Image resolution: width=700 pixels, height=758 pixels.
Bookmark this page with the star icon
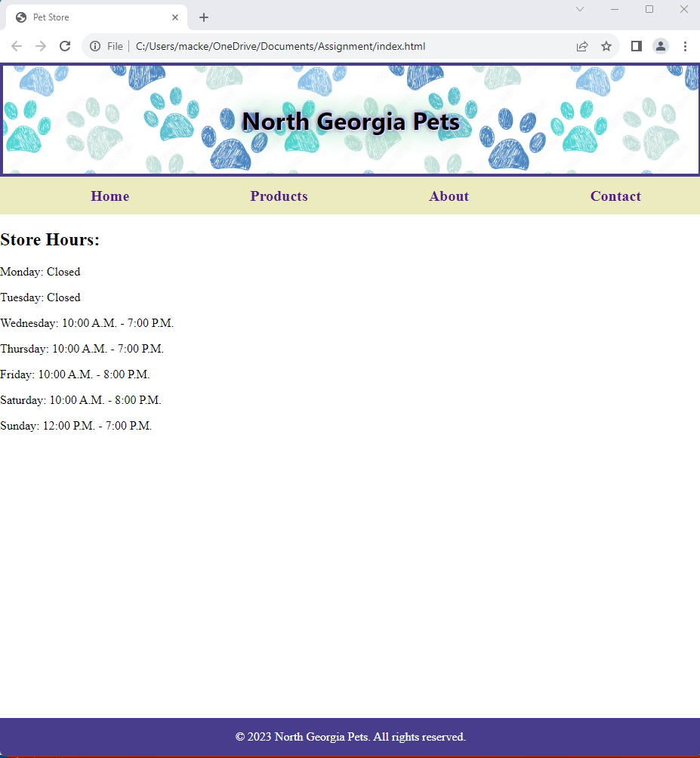click(x=606, y=46)
